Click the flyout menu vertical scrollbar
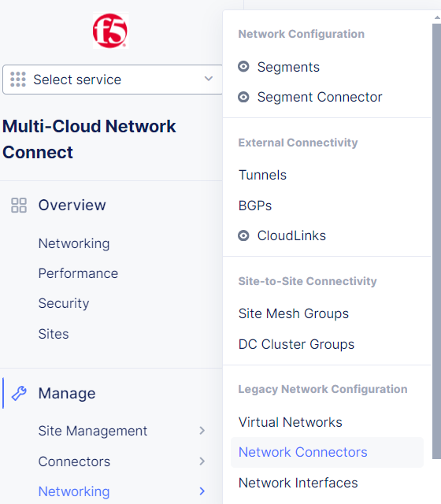Screen dimensions: 441x504 [436, 242]
